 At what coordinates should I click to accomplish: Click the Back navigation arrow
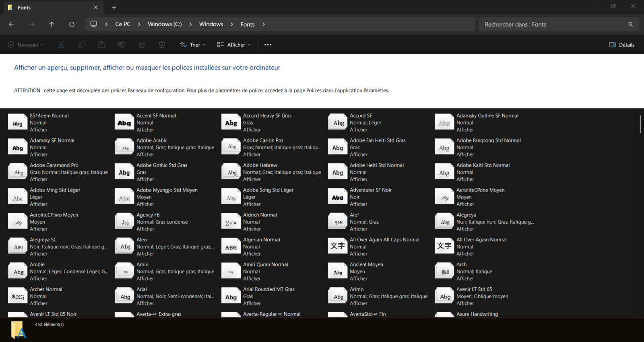(x=12, y=24)
